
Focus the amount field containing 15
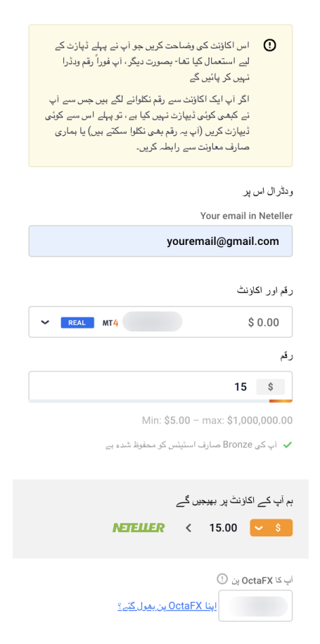click(160, 386)
